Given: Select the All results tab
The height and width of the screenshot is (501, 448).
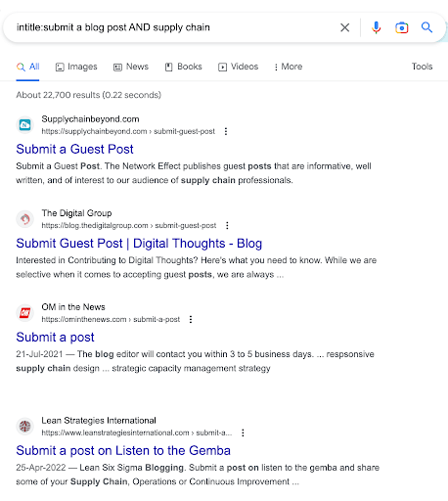Looking at the screenshot, I should tap(27, 67).
